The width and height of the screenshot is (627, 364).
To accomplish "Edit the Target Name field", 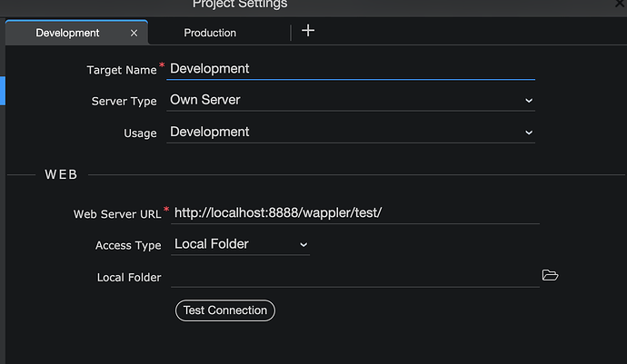I will click(351, 69).
